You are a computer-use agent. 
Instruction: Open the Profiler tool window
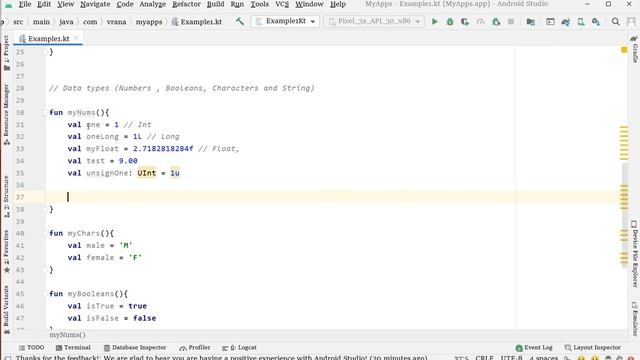click(195, 347)
